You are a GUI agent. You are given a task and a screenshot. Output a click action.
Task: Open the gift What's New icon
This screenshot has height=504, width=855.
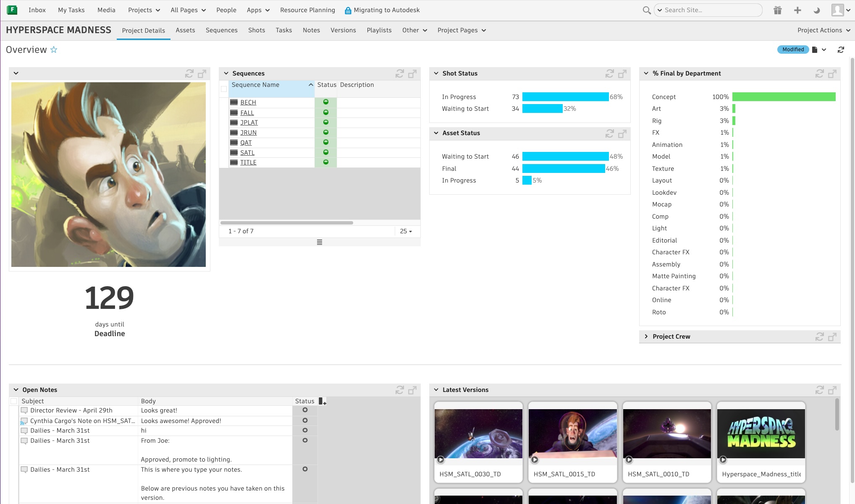pyautogui.click(x=777, y=10)
